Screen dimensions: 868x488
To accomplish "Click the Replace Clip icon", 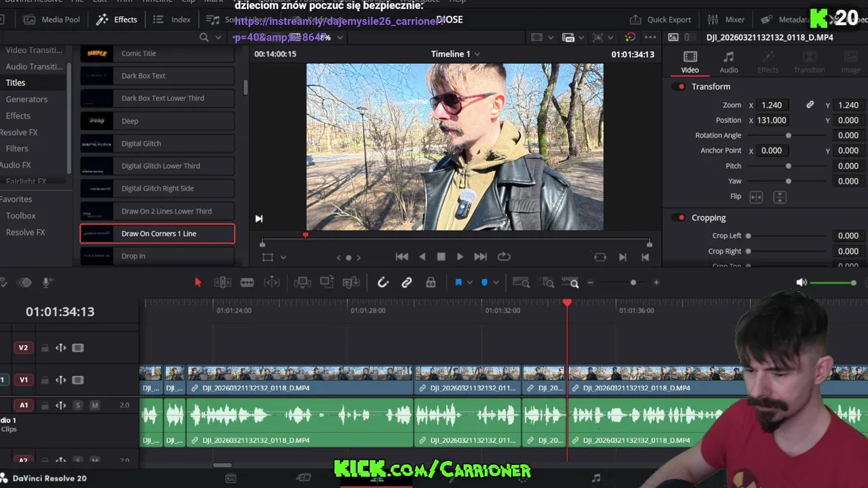I will click(x=351, y=283).
